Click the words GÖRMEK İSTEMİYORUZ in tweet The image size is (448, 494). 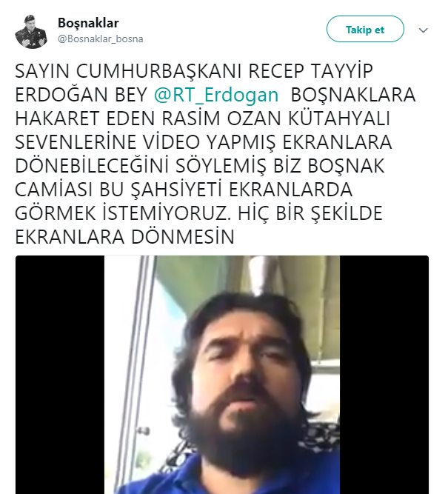pos(121,213)
